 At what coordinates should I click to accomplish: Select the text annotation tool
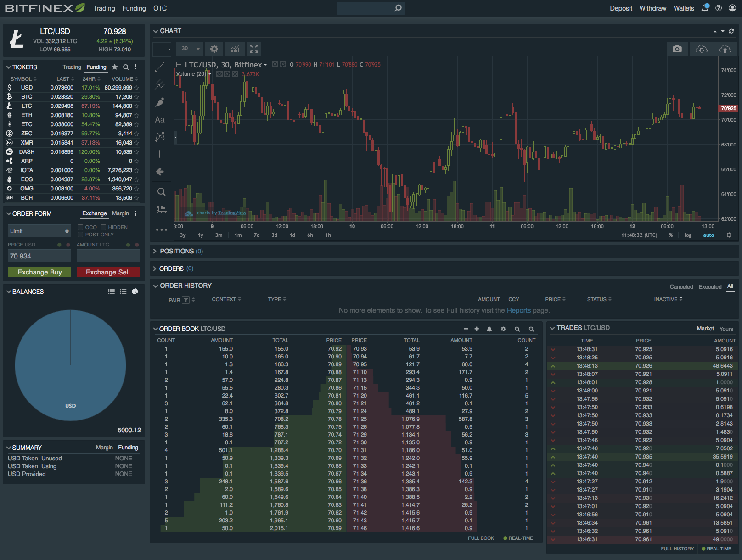[160, 119]
